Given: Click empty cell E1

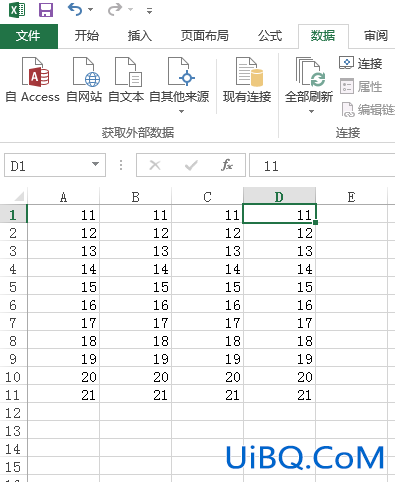Looking at the screenshot, I should click(351, 214).
